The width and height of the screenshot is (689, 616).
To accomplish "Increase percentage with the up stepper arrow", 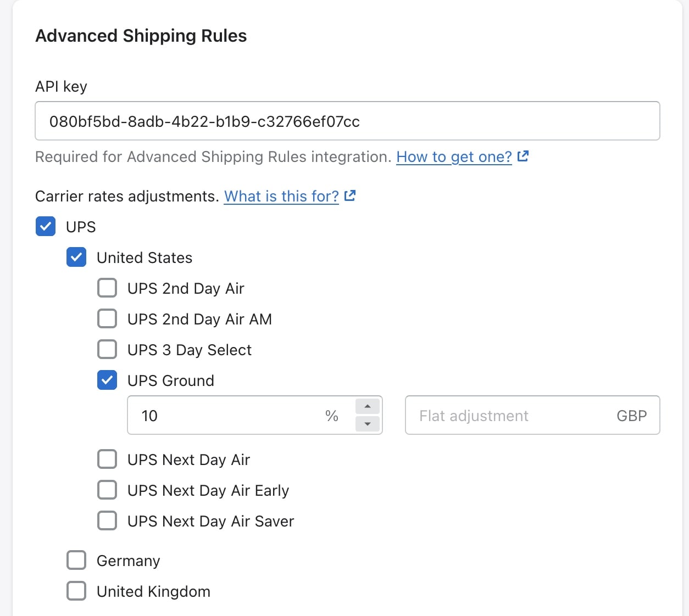I will point(368,406).
